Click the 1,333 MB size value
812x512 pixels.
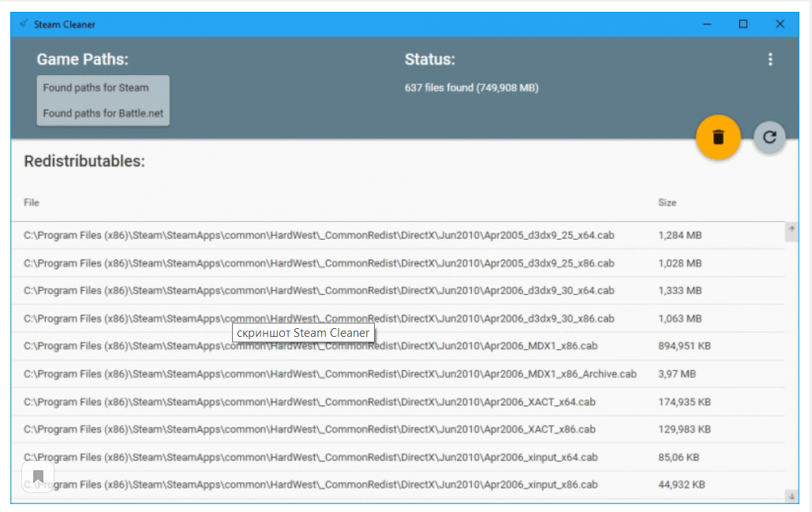point(679,290)
